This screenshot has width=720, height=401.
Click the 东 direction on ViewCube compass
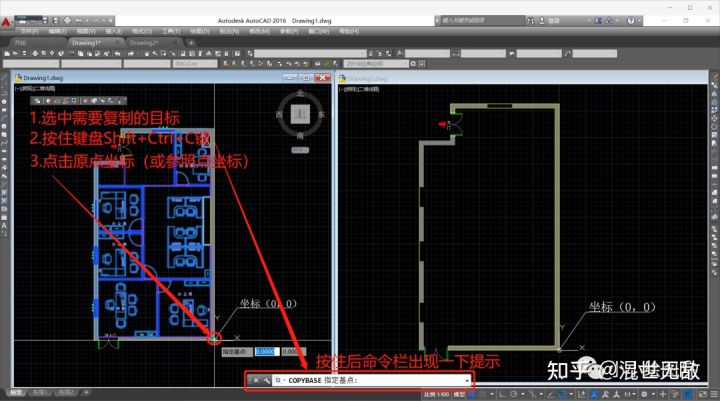tap(321, 114)
